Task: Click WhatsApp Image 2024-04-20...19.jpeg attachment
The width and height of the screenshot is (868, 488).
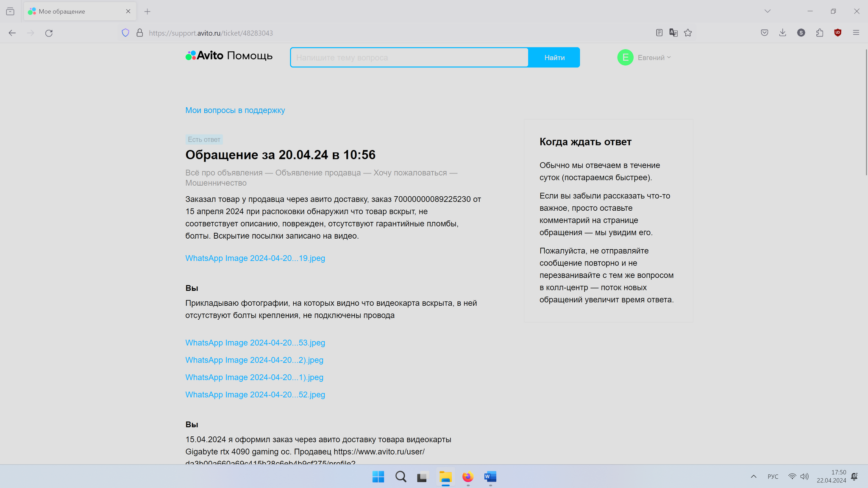Action: click(255, 258)
